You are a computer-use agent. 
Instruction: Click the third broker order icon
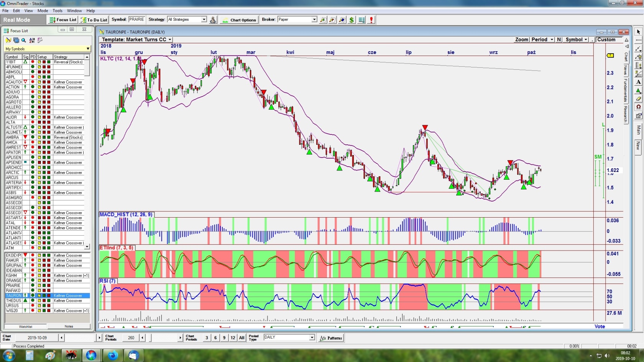pos(342,20)
